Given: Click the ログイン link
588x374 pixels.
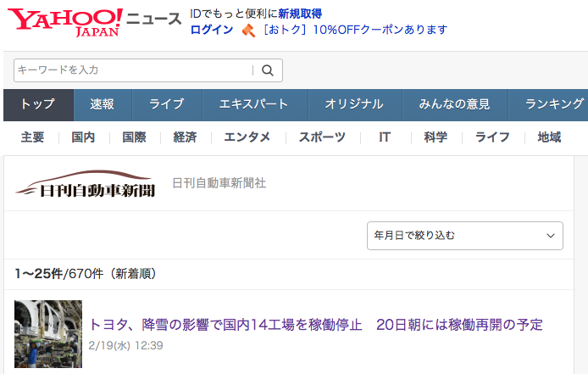Looking at the screenshot, I should click(212, 30).
